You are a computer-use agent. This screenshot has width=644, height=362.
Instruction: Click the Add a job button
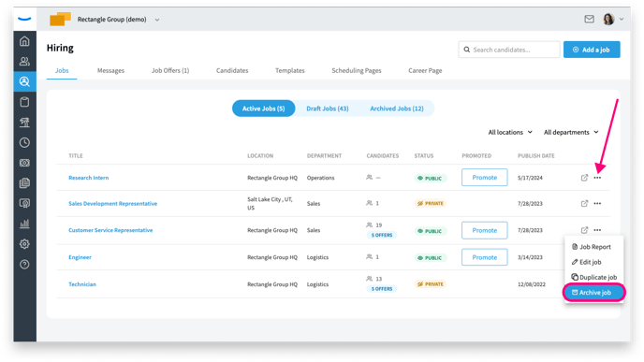592,50
